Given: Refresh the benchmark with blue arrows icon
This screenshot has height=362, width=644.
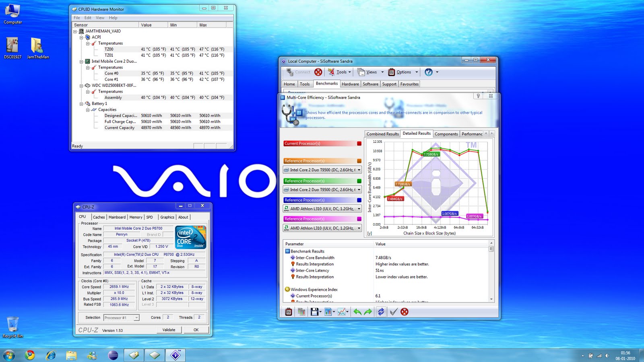Looking at the screenshot, I should 381,312.
